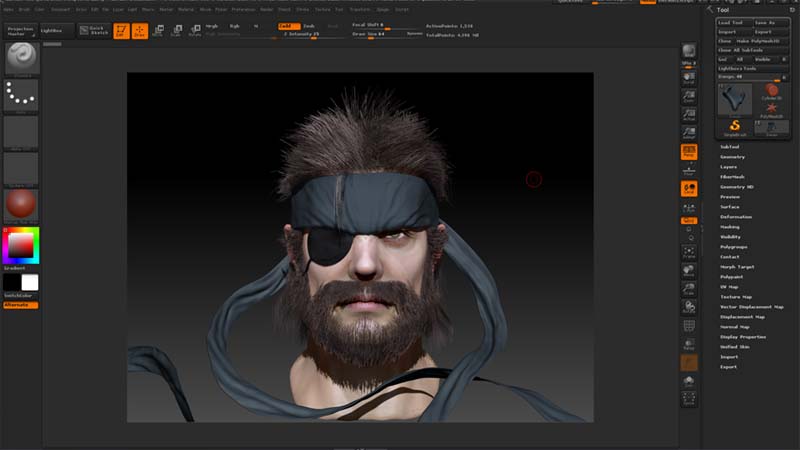Screen dimensions: 800x450
Task: Click the Xpose icon in right shelf
Action: [x=689, y=399]
